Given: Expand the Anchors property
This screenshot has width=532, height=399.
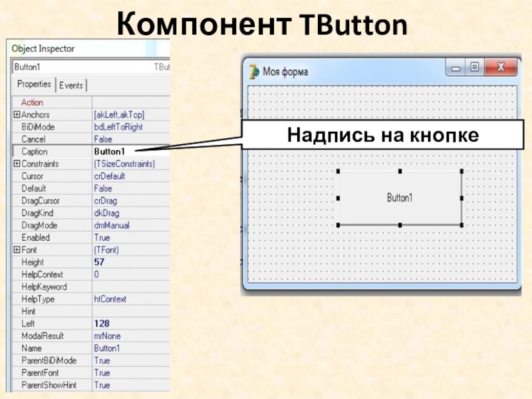Looking at the screenshot, I should [x=17, y=114].
